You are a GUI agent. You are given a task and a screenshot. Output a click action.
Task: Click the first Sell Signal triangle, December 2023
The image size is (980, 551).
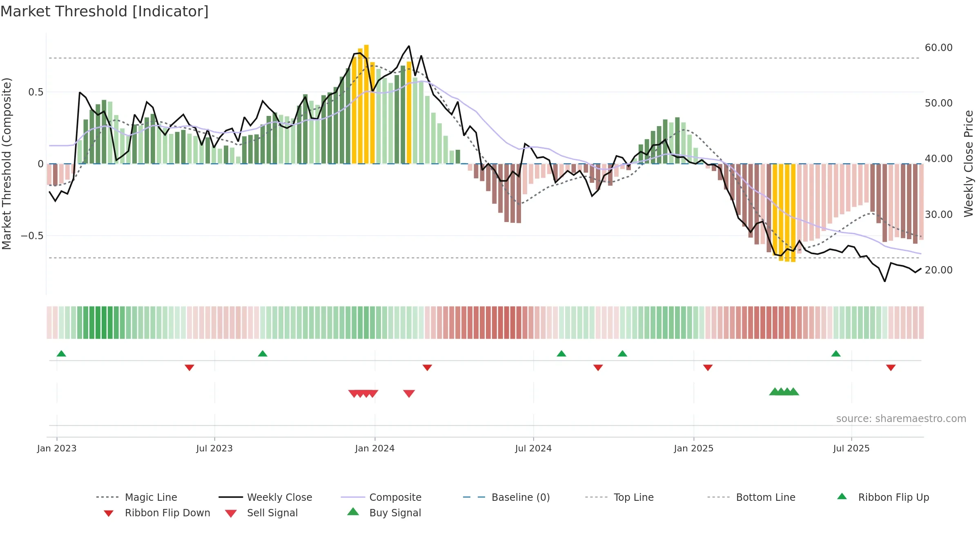[x=354, y=394]
